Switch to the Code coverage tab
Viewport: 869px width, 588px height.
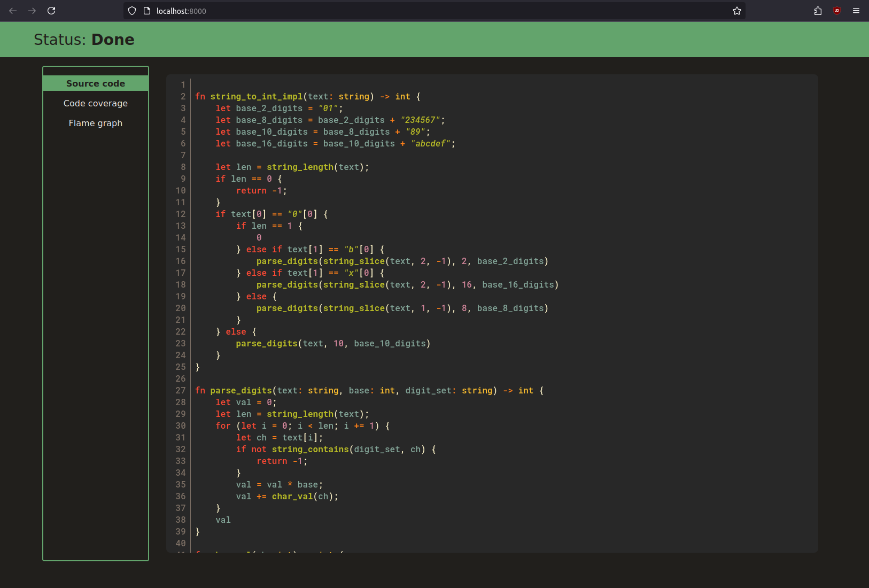pos(96,103)
